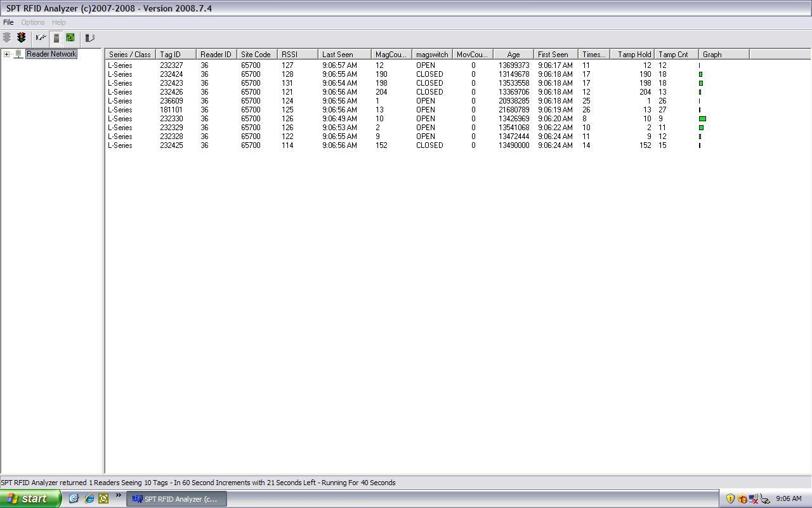Sort by the Series / Class column header
The height and width of the screenshot is (508, 812).
point(130,55)
